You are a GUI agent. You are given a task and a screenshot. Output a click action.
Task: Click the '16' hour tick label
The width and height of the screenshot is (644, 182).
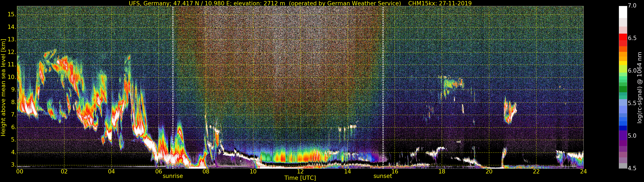(x=395, y=172)
